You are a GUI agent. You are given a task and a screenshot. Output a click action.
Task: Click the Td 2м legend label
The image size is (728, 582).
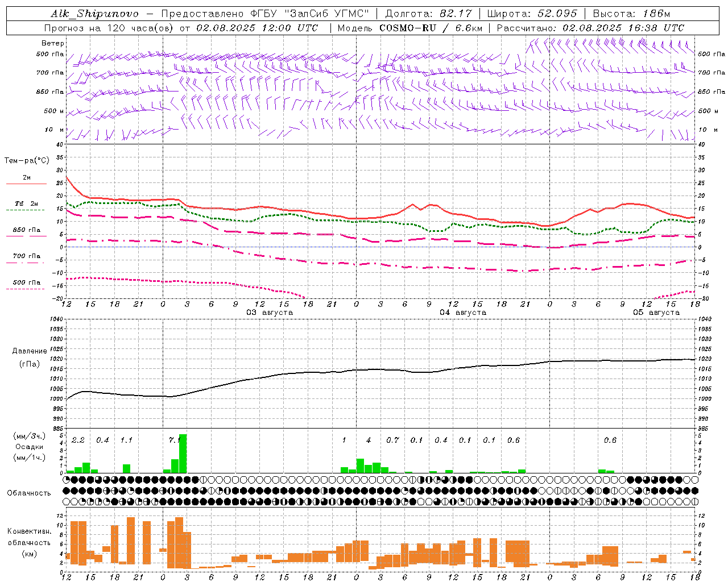pos(26,203)
